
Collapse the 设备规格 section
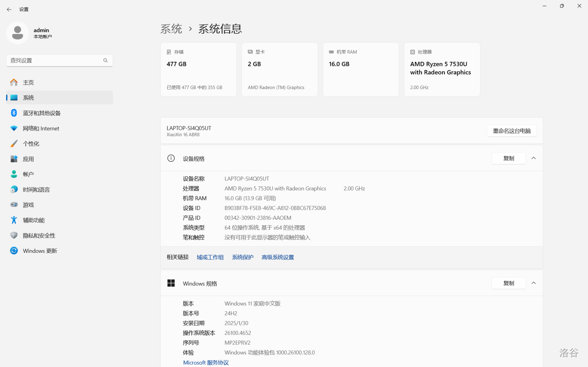pyautogui.click(x=534, y=158)
